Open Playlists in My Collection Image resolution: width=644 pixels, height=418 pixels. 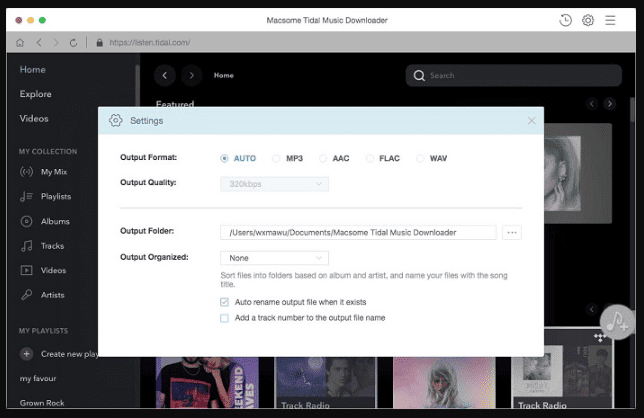(56, 197)
